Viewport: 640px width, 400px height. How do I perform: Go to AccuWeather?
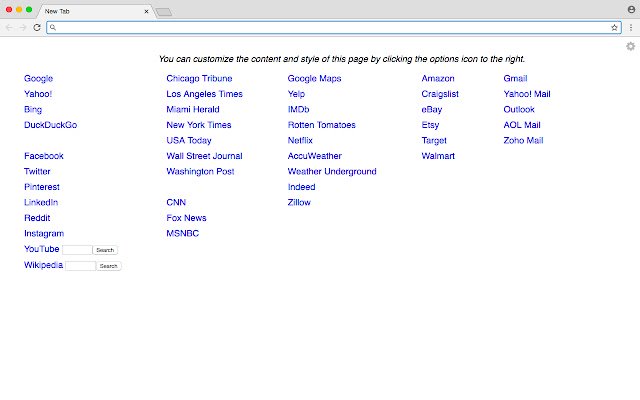[314, 156]
